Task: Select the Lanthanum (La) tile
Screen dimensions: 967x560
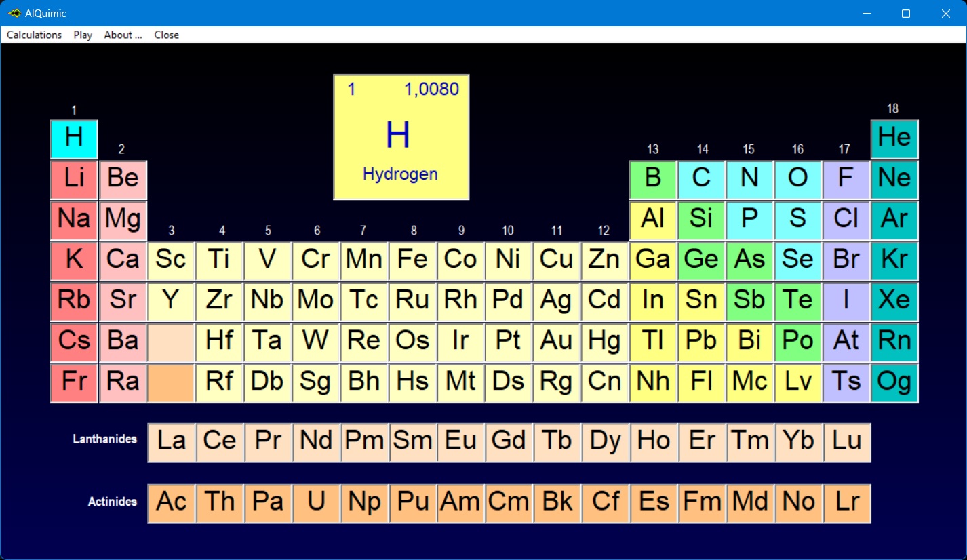Action: tap(172, 443)
